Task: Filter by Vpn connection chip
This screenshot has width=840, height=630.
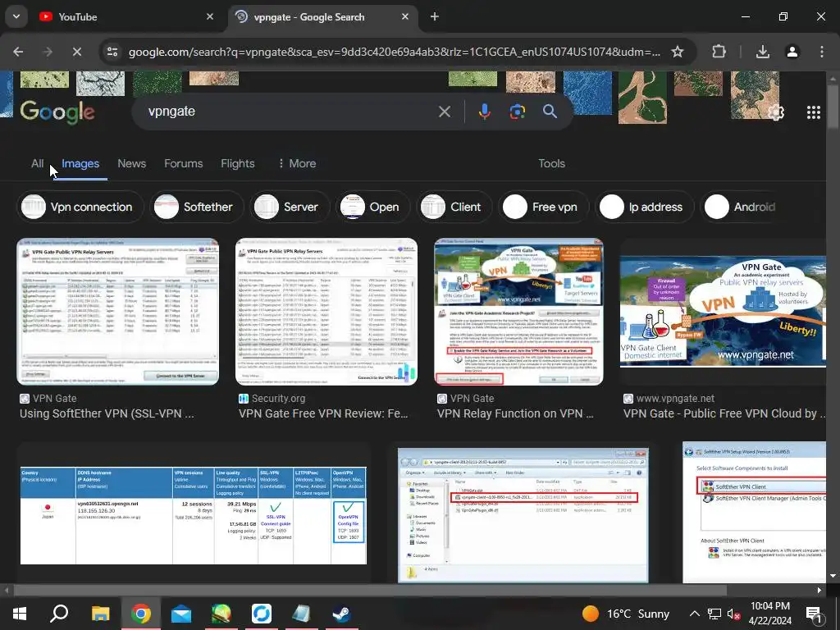Action: pos(80,207)
